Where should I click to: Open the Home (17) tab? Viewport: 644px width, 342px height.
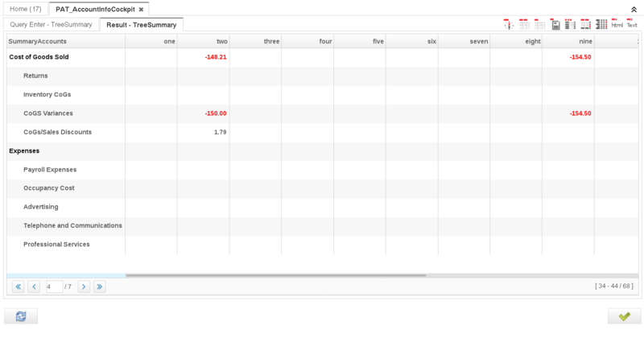click(25, 9)
